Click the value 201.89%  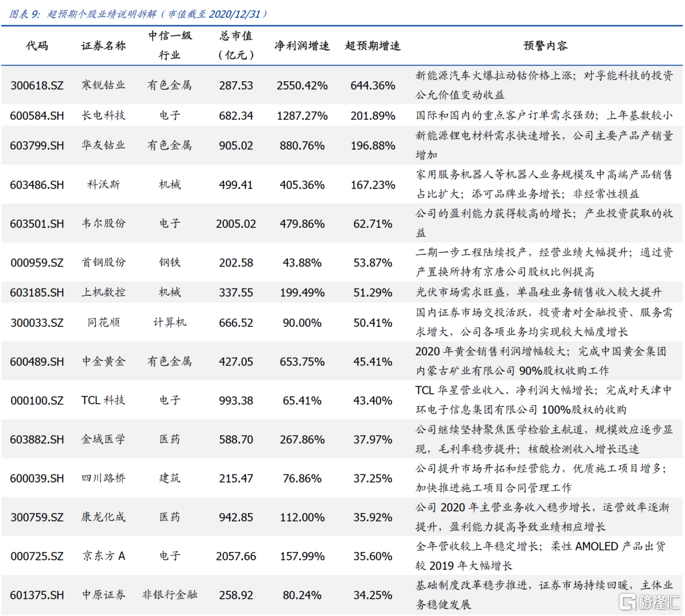pyautogui.click(x=373, y=115)
